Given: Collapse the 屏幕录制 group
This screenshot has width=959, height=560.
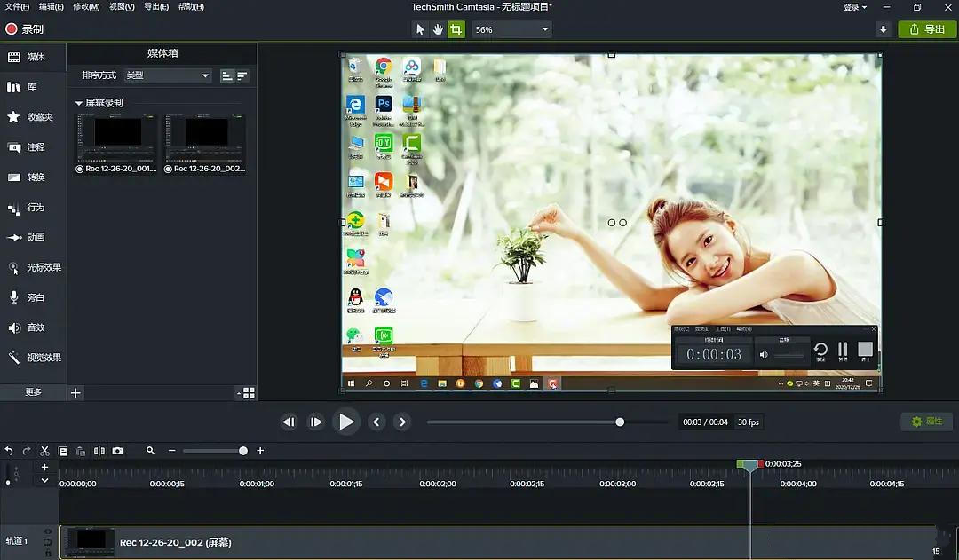Looking at the screenshot, I should pos(78,103).
